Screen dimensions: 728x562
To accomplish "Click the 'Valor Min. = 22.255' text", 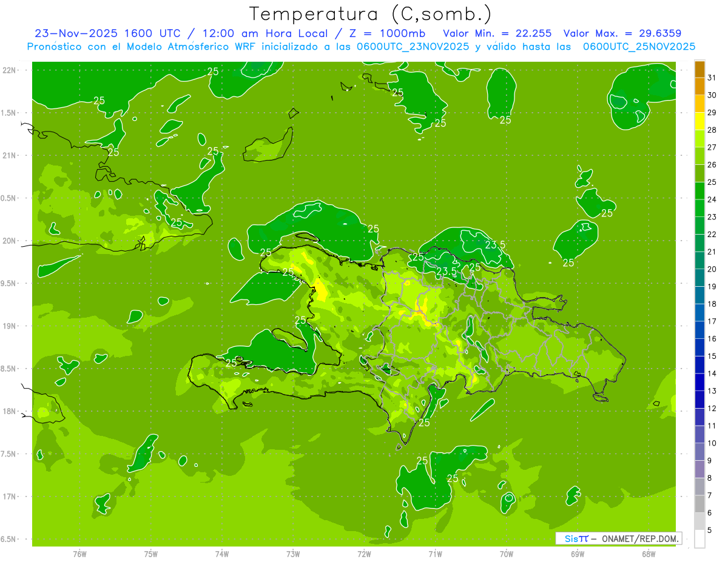I will (x=497, y=33).
